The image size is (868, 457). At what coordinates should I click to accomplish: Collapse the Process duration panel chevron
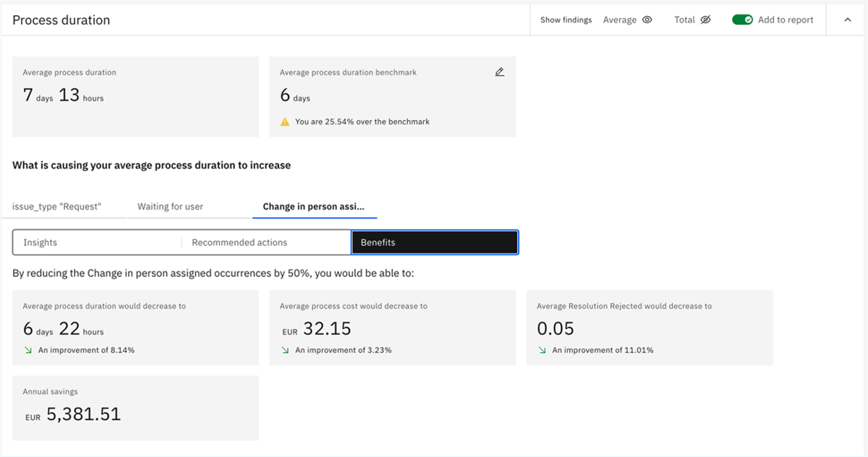tap(847, 20)
